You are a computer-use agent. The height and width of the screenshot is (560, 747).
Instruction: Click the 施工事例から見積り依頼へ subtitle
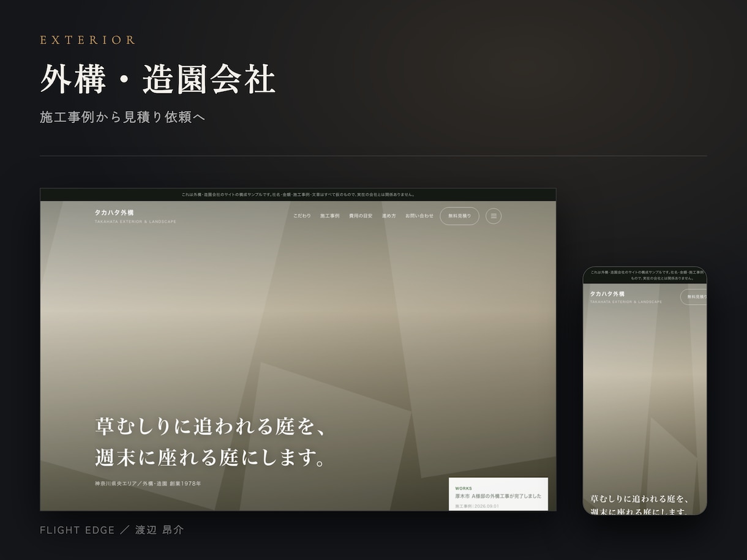tap(122, 117)
